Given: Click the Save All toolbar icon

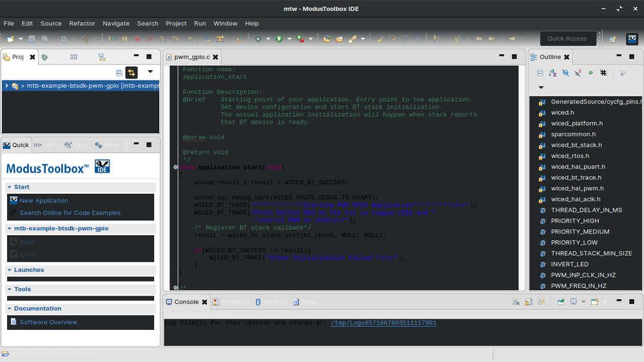Looking at the screenshot, I should [x=44, y=39].
